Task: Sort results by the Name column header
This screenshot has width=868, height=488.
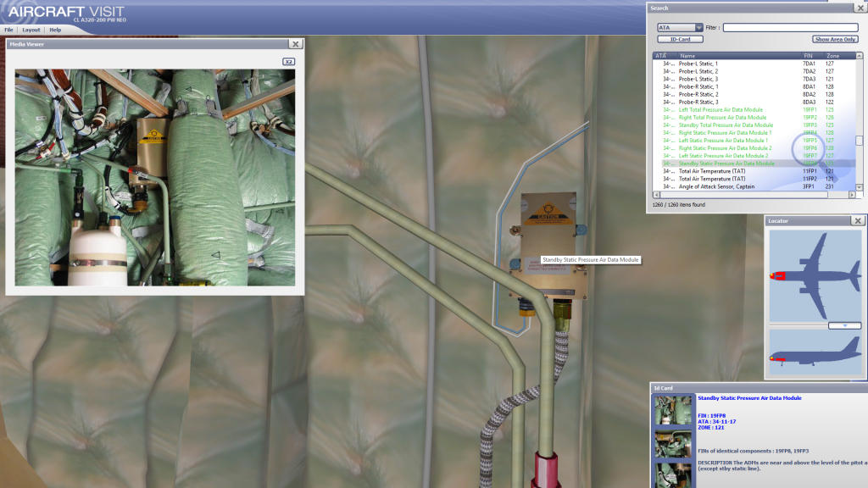Action: (739, 56)
